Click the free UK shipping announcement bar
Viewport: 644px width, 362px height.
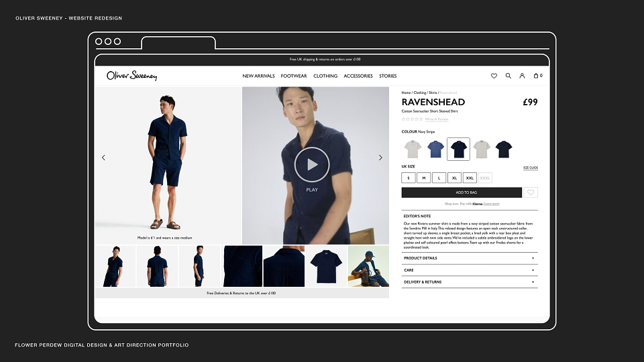pyautogui.click(x=322, y=60)
